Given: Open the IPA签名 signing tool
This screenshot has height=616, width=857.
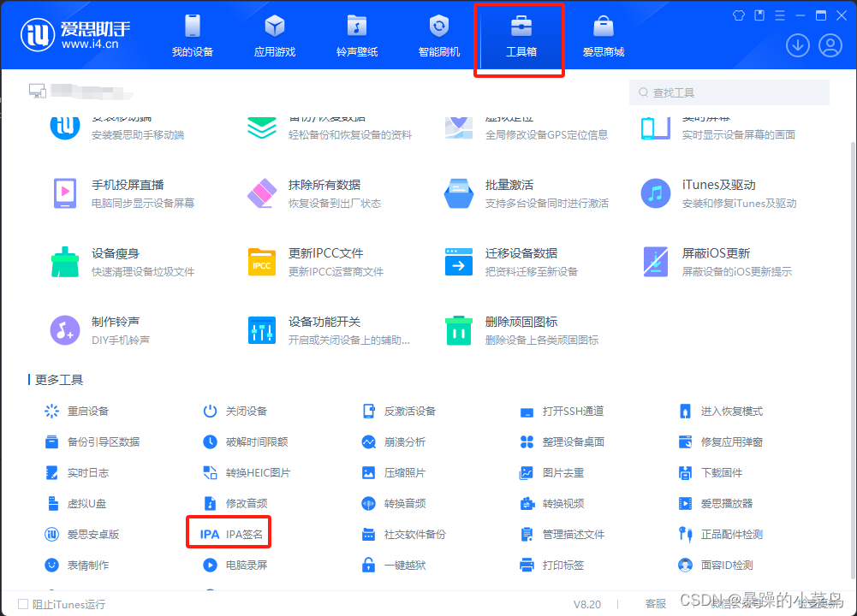Looking at the screenshot, I should pyautogui.click(x=231, y=534).
